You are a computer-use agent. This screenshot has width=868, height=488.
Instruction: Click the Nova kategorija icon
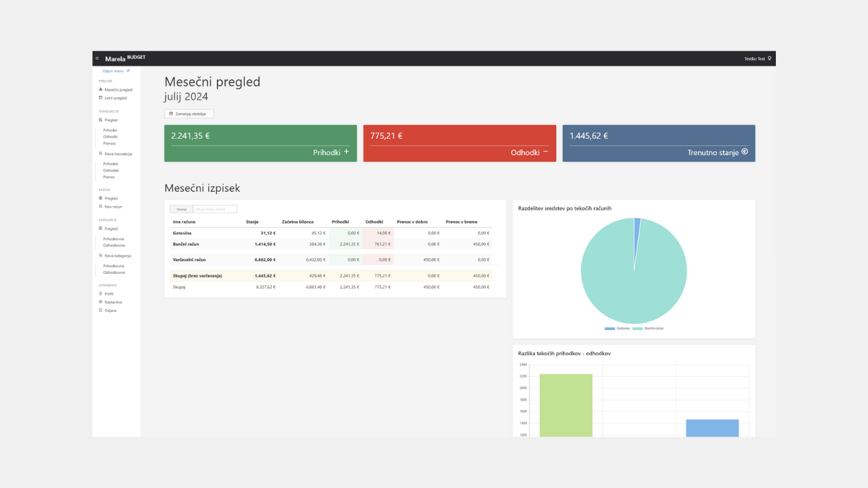click(100, 256)
